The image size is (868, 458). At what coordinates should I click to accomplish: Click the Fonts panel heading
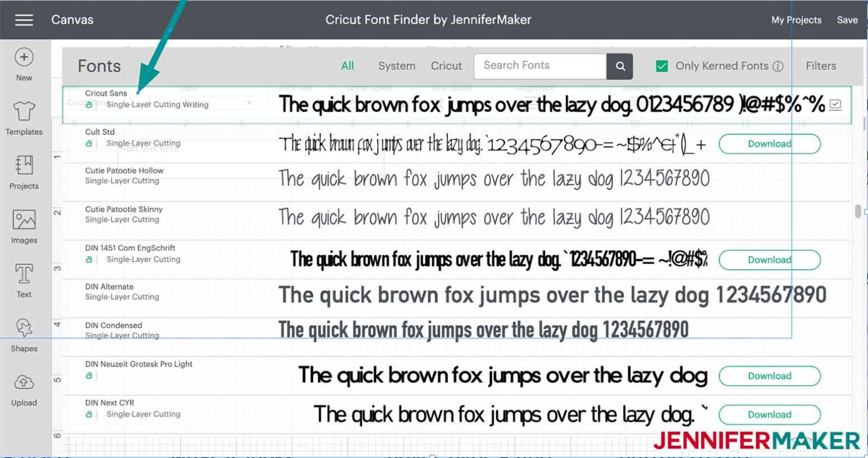coord(99,66)
